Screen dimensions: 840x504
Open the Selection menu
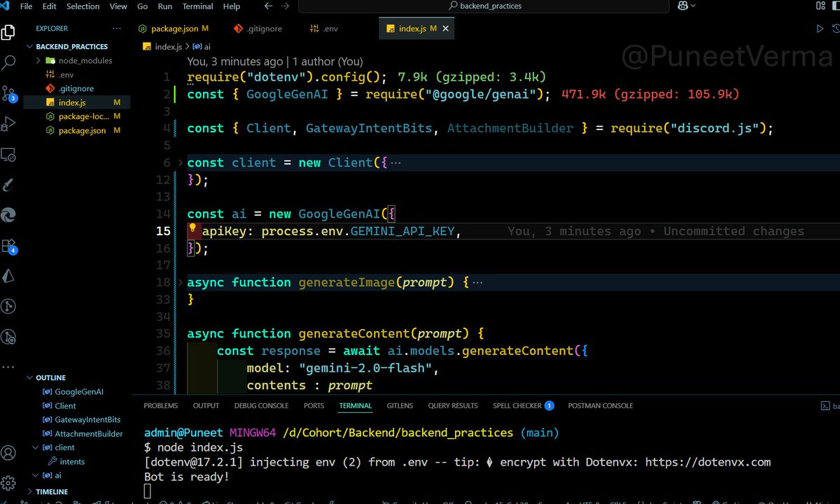[x=83, y=6]
